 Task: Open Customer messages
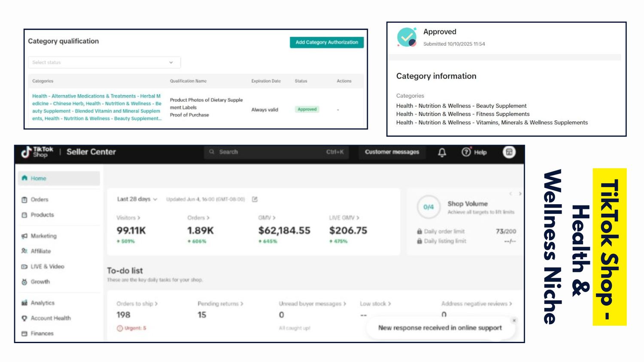pos(392,152)
